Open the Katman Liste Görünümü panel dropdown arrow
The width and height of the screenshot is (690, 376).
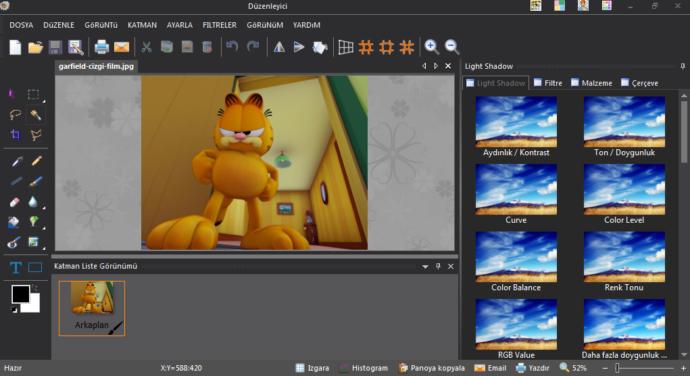[425, 267]
